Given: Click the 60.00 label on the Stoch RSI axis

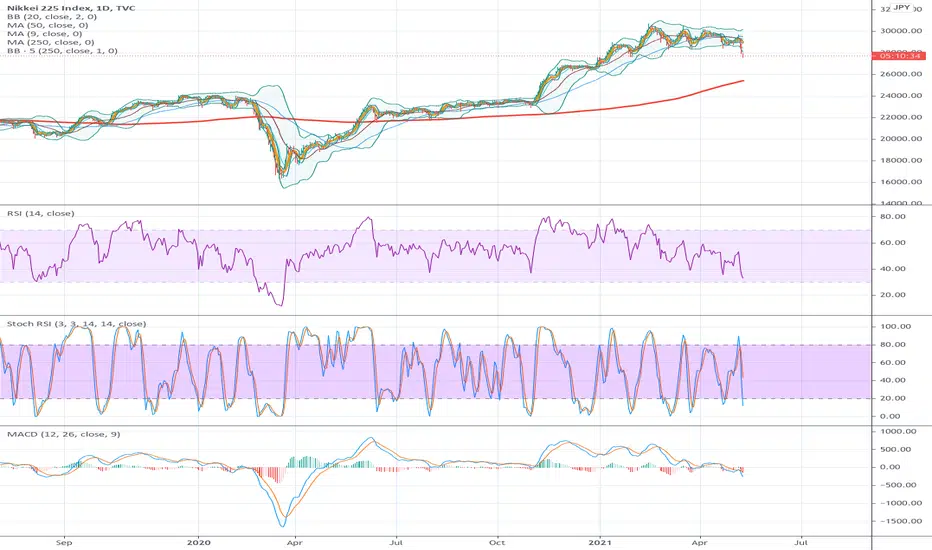Looking at the screenshot, I should click(893, 362).
